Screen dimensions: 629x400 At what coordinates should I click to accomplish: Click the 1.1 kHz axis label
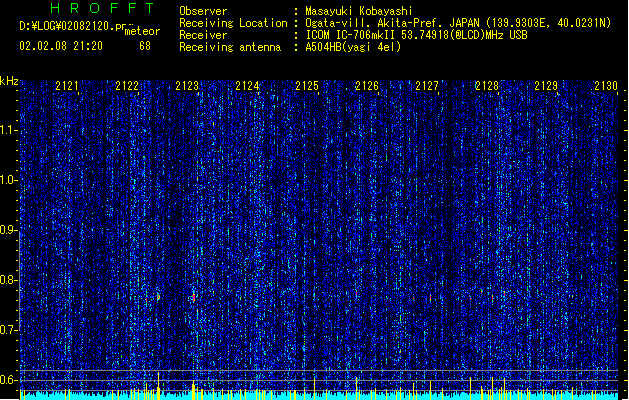click(8, 130)
